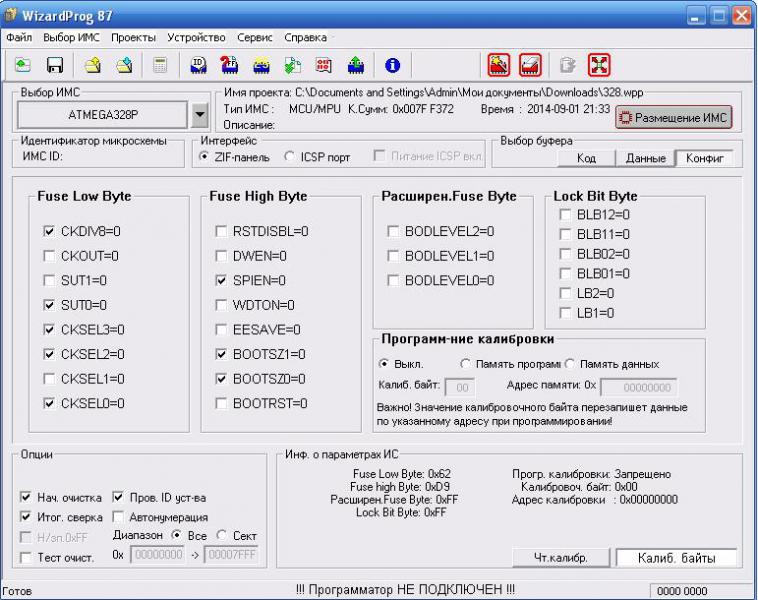Click the range start address field
This screenshot has height=600, width=758.
(x=158, y=555)
